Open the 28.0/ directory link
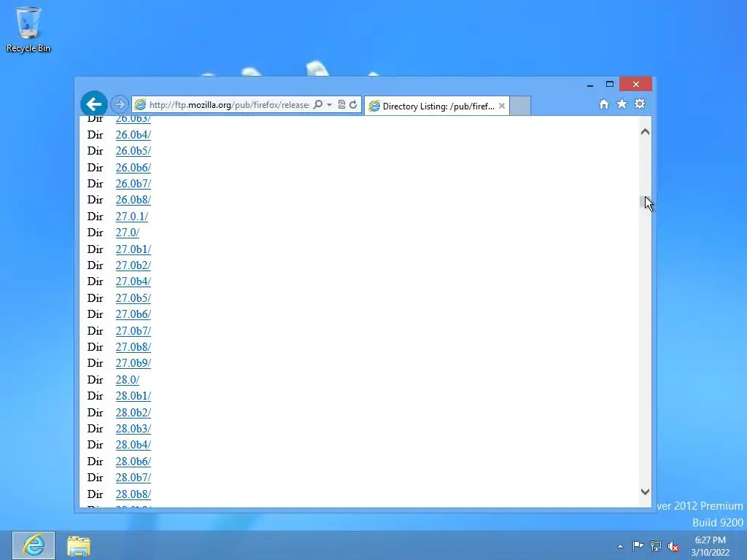 click(x=127, y=380)
